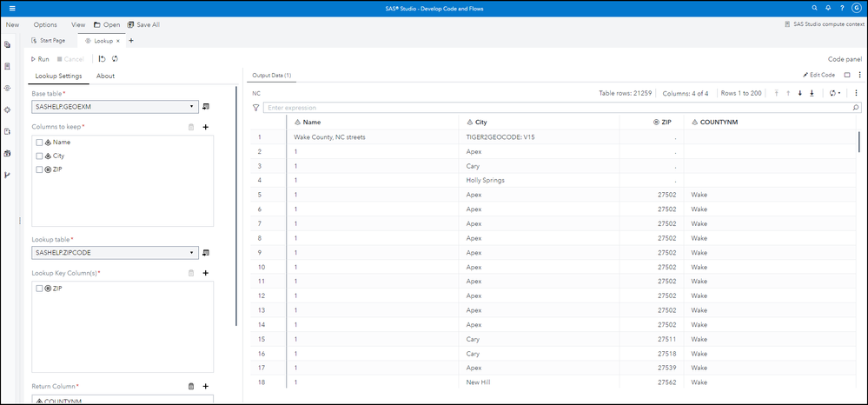Open the second left sidebar icon
This screenshot has height=405, width=868.
[7, 66]
